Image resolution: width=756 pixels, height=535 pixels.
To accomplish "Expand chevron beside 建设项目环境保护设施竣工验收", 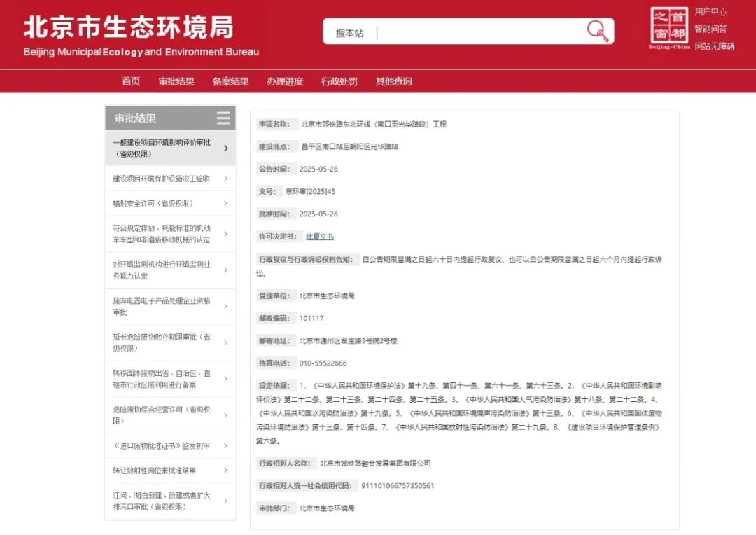I will coord(225,179).
